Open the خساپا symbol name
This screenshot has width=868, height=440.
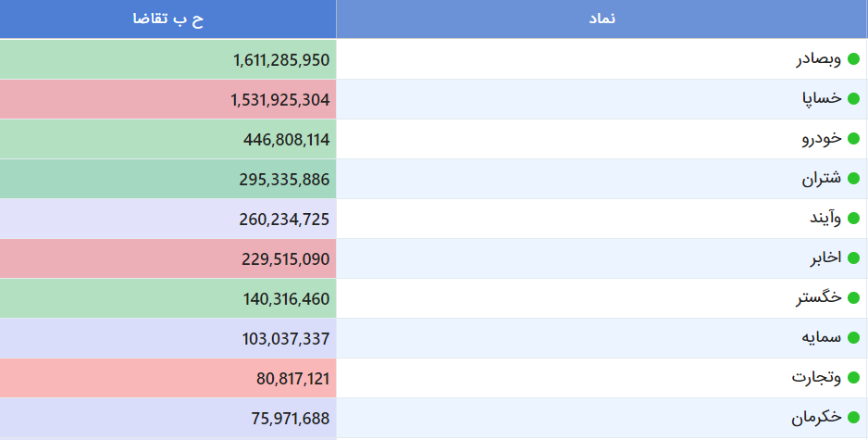coord(822,98)
